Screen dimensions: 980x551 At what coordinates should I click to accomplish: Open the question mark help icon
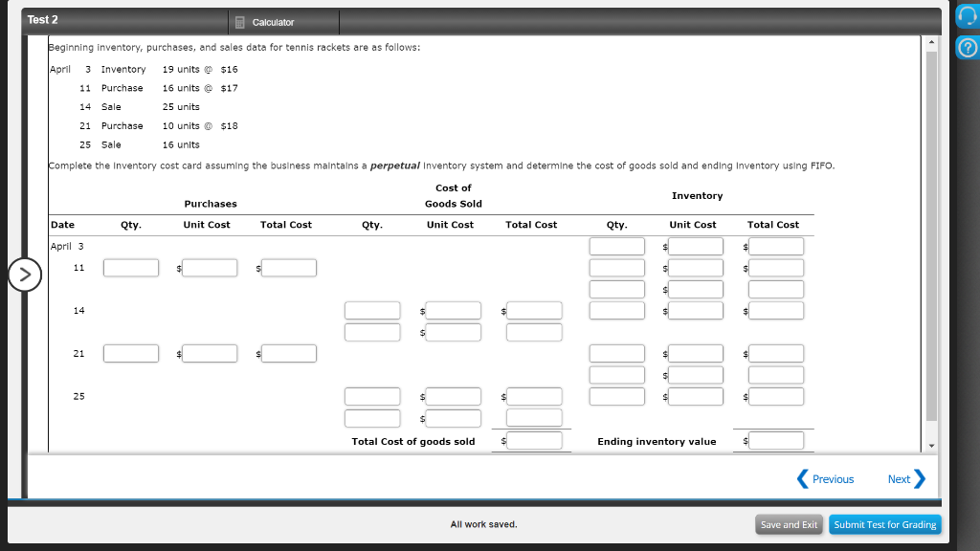click(967, 44)
